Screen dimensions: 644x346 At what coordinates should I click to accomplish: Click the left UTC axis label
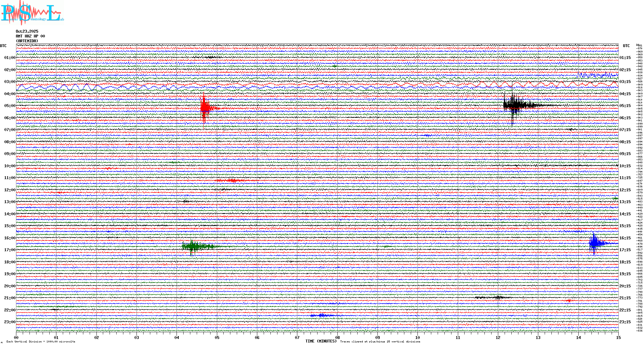pyautogui.click(x=3, y=46)
